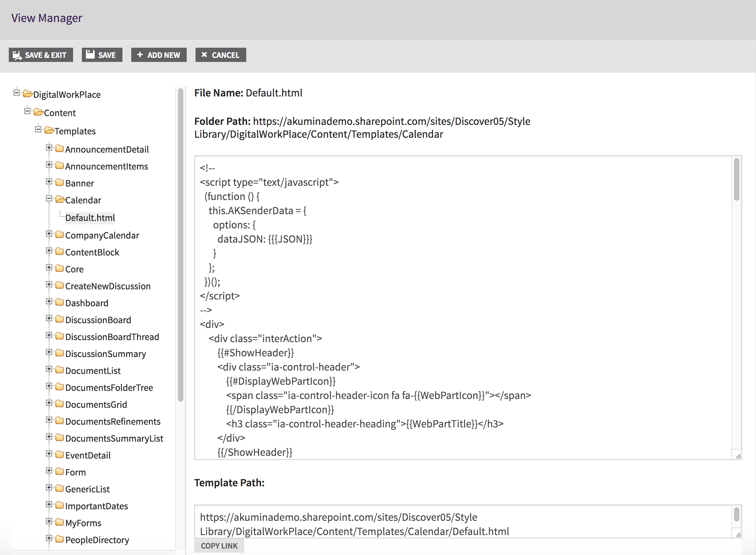Click the Save button
Screen dimensions: 756x555
(102, 55)
